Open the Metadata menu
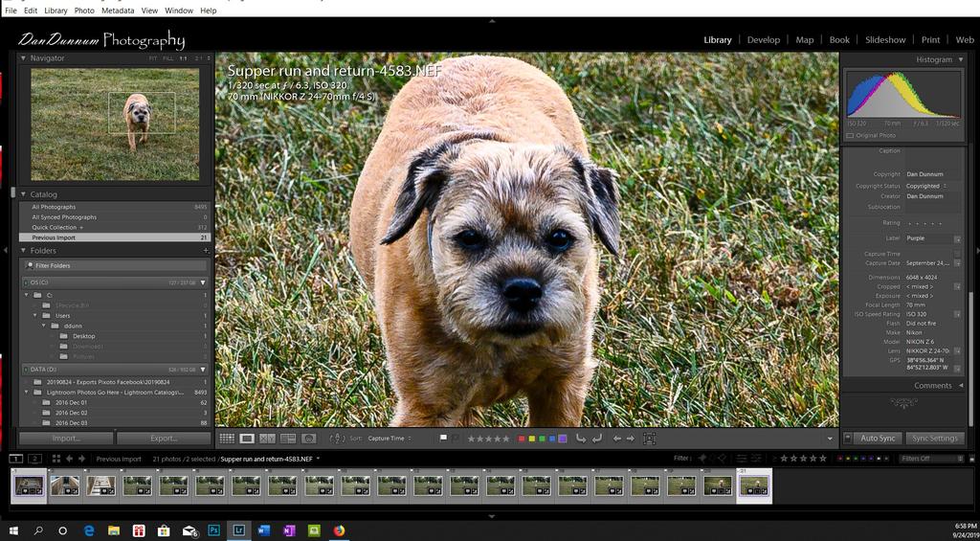This screenshot has width=980, height=541. (118, 11)
